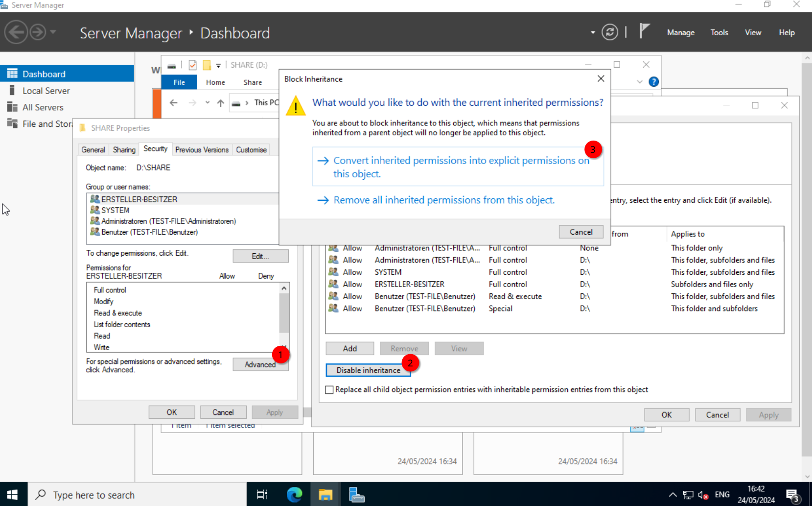Screen dimensions: 812x506
Task: Open the Manage menu
Action: coord(681,32)
